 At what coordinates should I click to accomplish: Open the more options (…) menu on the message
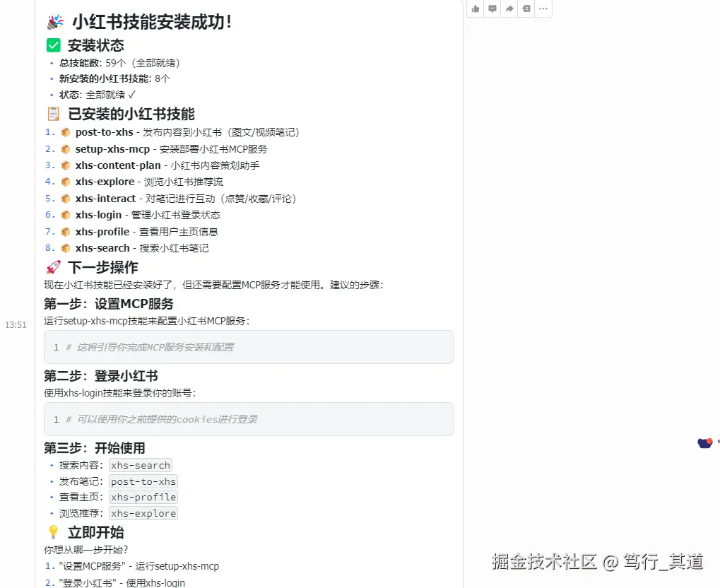click(x=543, y=8)
